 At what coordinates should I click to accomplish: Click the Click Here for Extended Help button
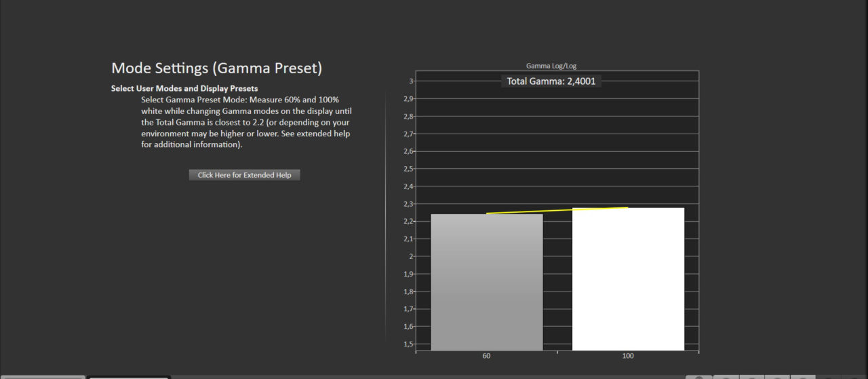coord(244,175)
